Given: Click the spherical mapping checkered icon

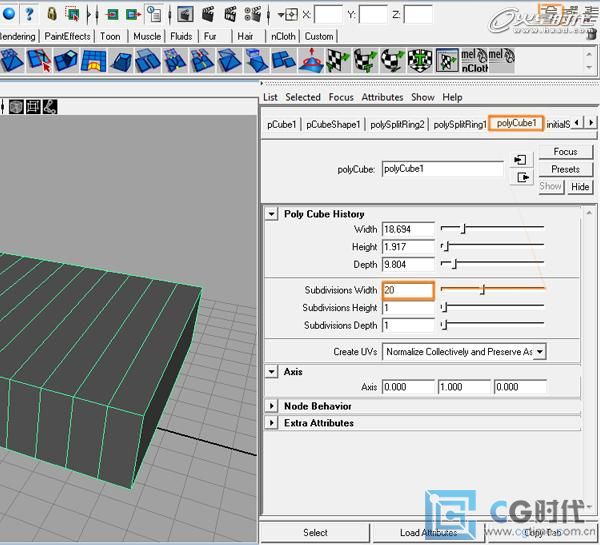Looking at the screenshot, I should tap(392, 60).
